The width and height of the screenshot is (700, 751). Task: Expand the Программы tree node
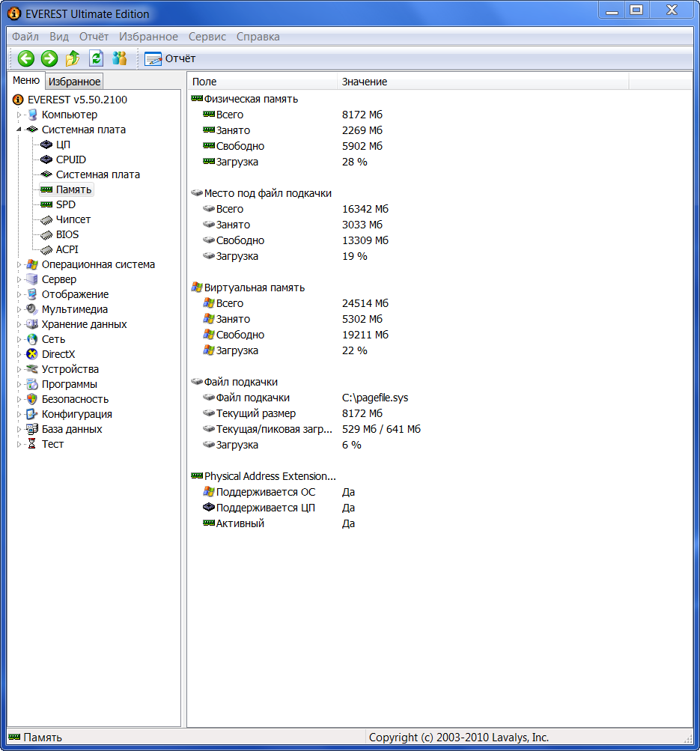point(19,384)
